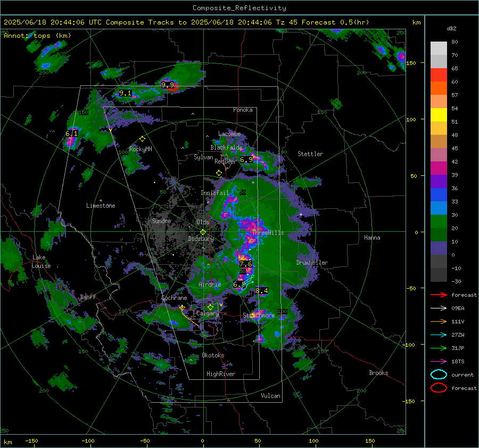Click the magenta 18TS arrow legend icon
Image resolution: width=479 pixels, height=448 pixels.
(x=439, y=362)
